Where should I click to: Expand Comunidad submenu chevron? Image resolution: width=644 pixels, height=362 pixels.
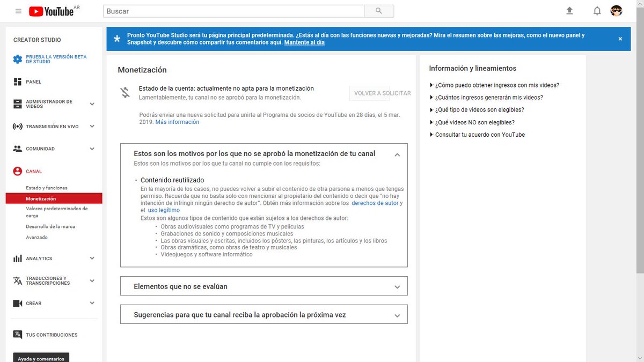point(92,149)
